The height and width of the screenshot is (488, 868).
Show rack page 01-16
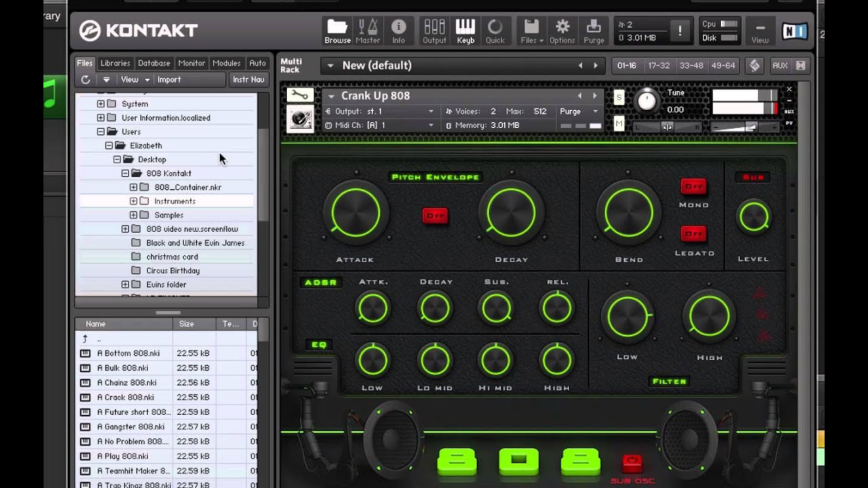point(627,66)
